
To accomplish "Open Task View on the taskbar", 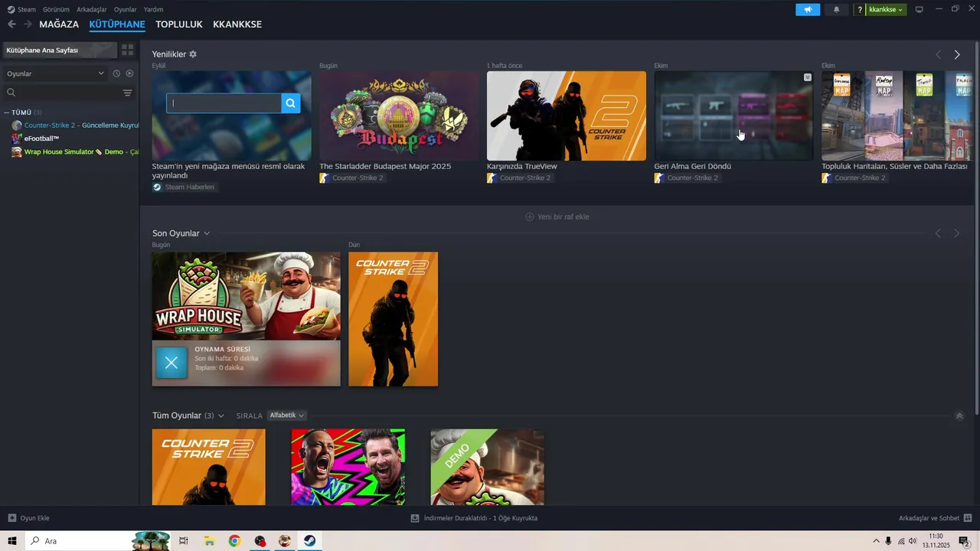I will click(x=184, y=541).
